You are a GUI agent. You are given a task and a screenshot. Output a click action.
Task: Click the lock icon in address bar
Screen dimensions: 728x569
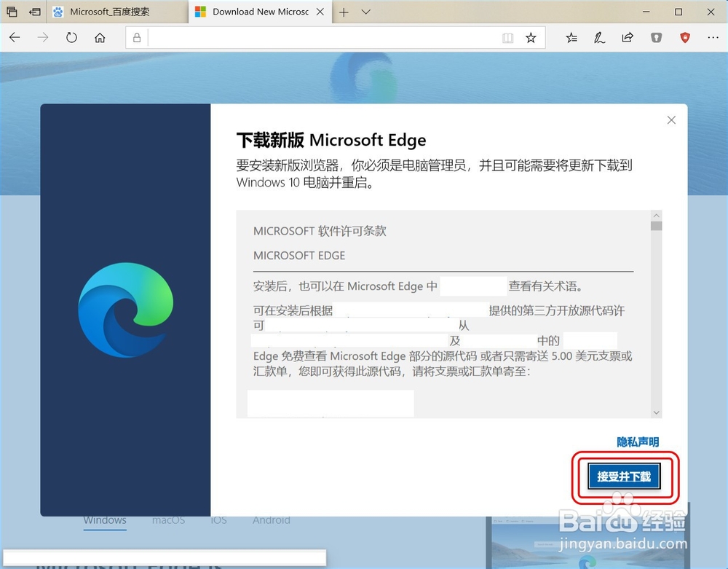pyautogui.click(x=137, y=38)
